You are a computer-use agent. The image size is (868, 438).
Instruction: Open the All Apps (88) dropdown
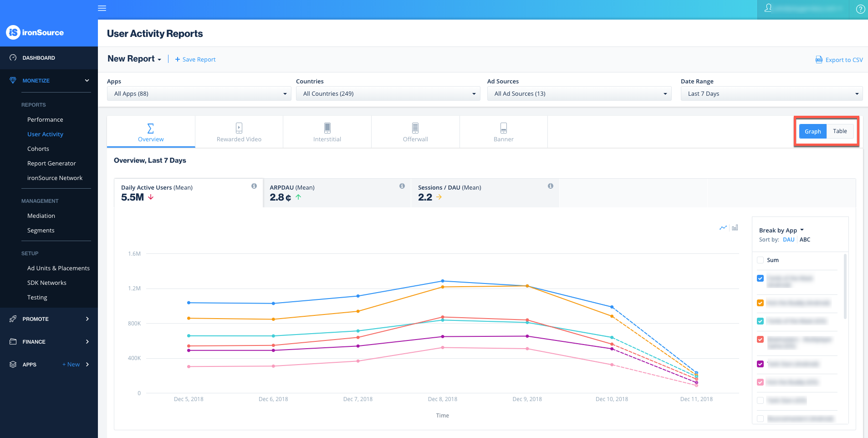click(199, 94)
